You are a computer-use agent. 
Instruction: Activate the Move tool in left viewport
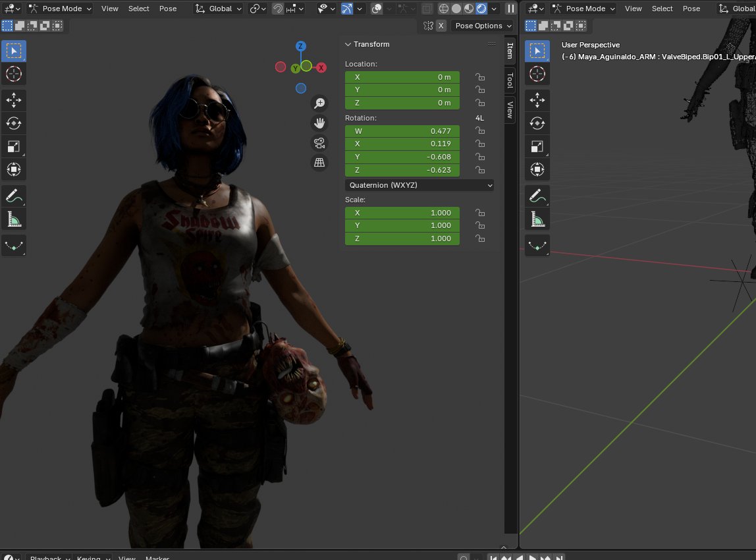[x=13, y=100]
